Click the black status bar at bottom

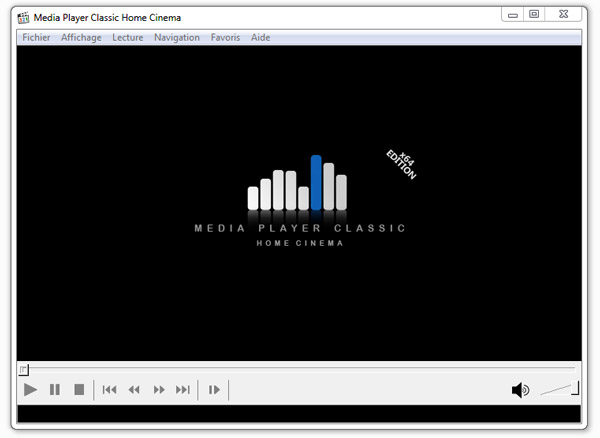tap(299, 414)
